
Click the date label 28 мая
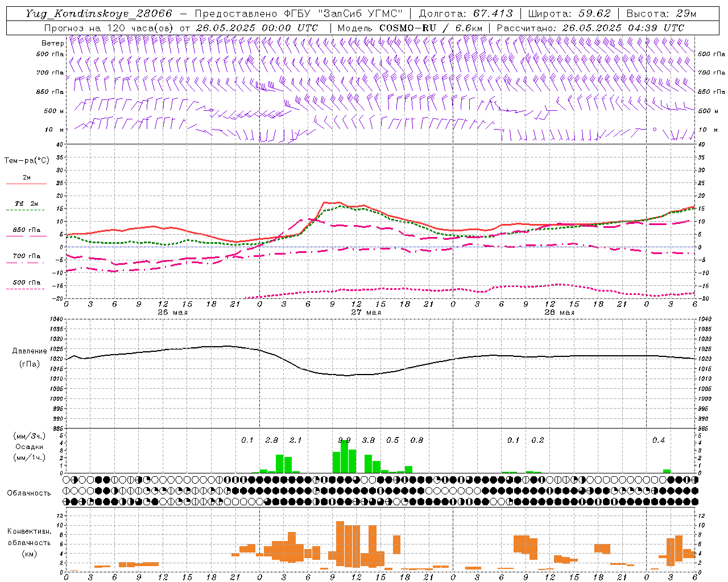pos(559,313)
